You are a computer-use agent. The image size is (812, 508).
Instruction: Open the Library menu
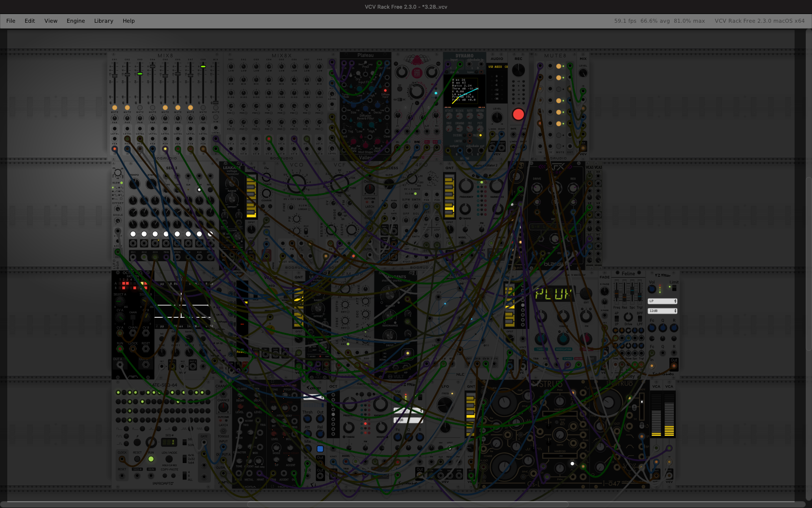point(103,21)
